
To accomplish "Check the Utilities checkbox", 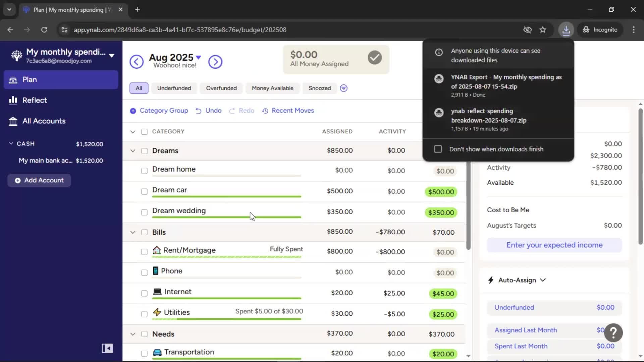I will click(x=144, y=314).
